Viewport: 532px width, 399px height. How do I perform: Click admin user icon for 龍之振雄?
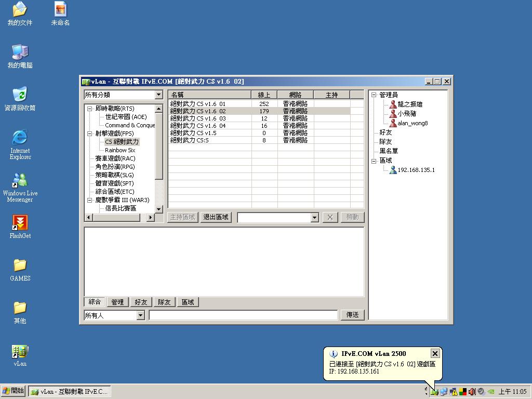(393, 104)
